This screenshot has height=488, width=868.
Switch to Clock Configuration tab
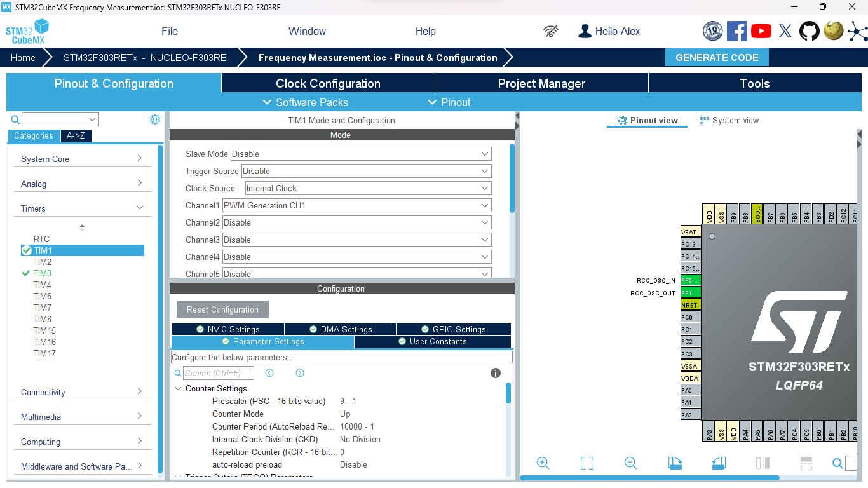click(x=328, y=83)
